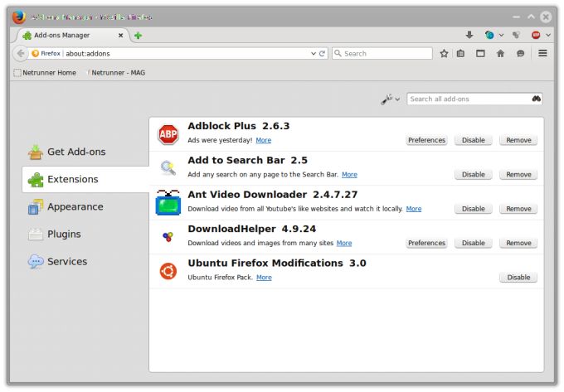
Task: Show bookmarks list icon
Action: pyautogui.click(x=460, y=54)
